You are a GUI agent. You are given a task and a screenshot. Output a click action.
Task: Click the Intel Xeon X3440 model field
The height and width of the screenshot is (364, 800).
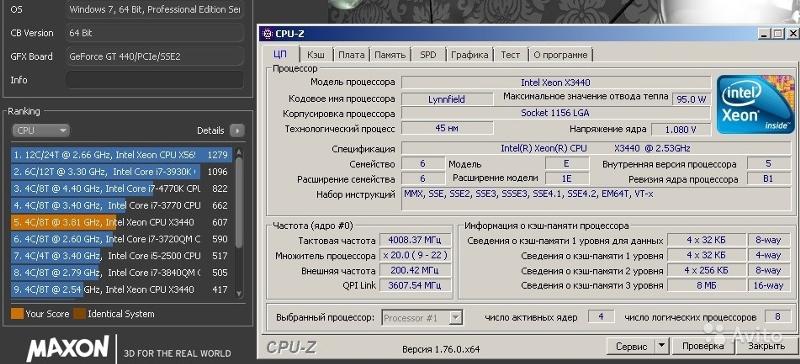pyautogui.click(x=556, y=82)
